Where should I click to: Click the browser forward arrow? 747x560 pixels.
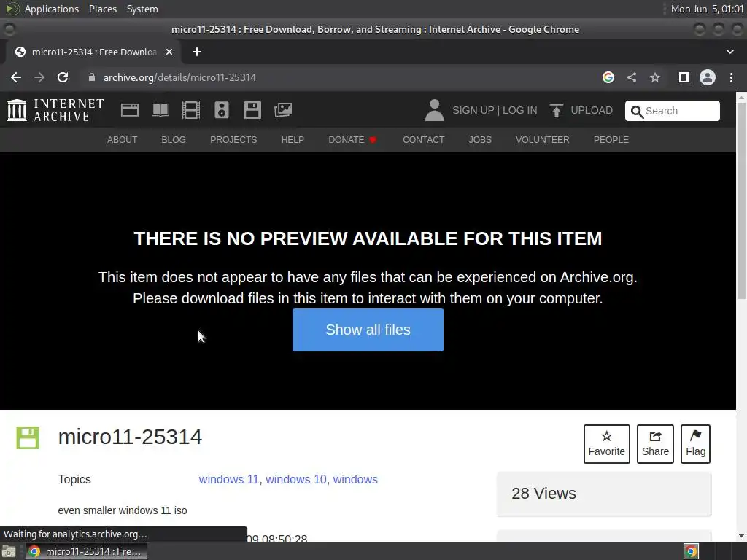pos(39,77)
